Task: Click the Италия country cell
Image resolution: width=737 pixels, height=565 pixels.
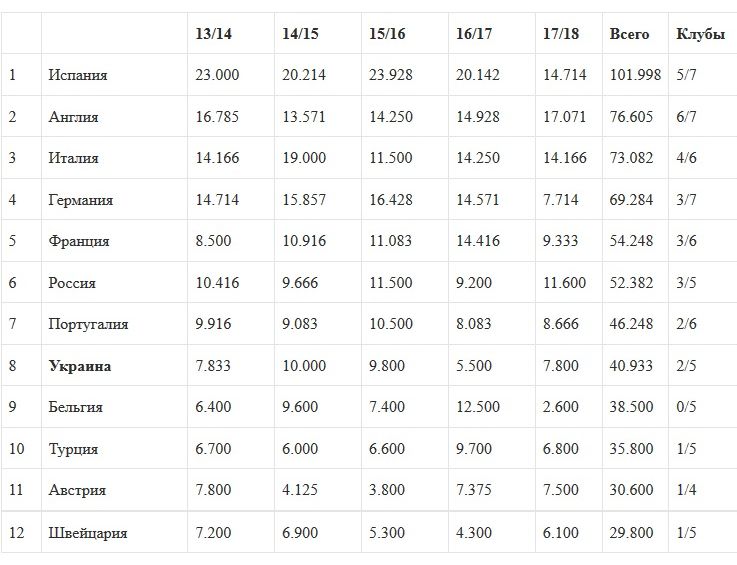Action: [74, 158]
